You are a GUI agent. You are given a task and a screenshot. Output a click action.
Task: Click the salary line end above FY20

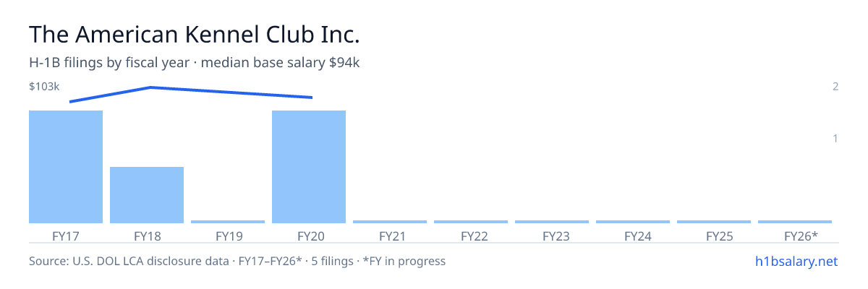[312, 98]
